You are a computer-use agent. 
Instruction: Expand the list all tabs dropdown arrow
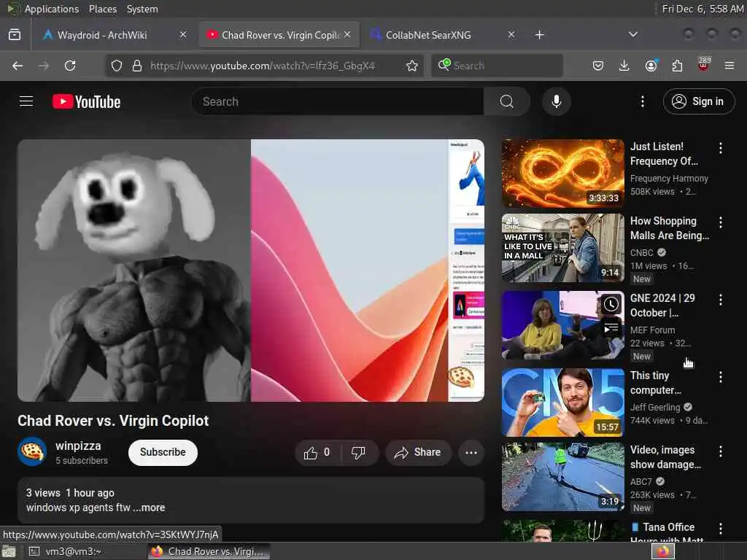tap(632, 34)
